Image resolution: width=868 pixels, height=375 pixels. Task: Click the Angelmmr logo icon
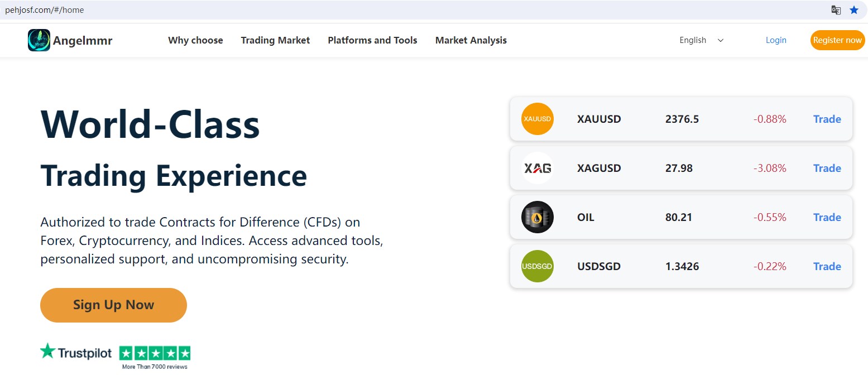coord(39,40)
